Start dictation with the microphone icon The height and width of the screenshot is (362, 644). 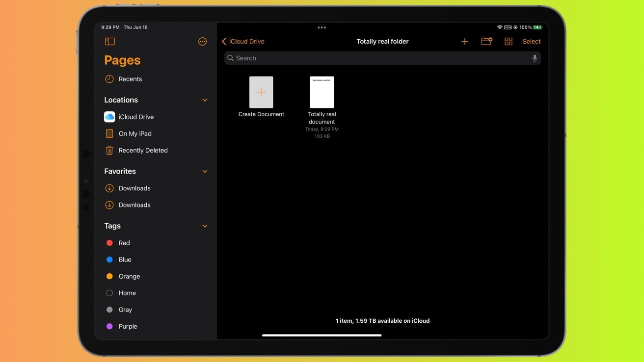pyautogui.click(x=535, y=58)
